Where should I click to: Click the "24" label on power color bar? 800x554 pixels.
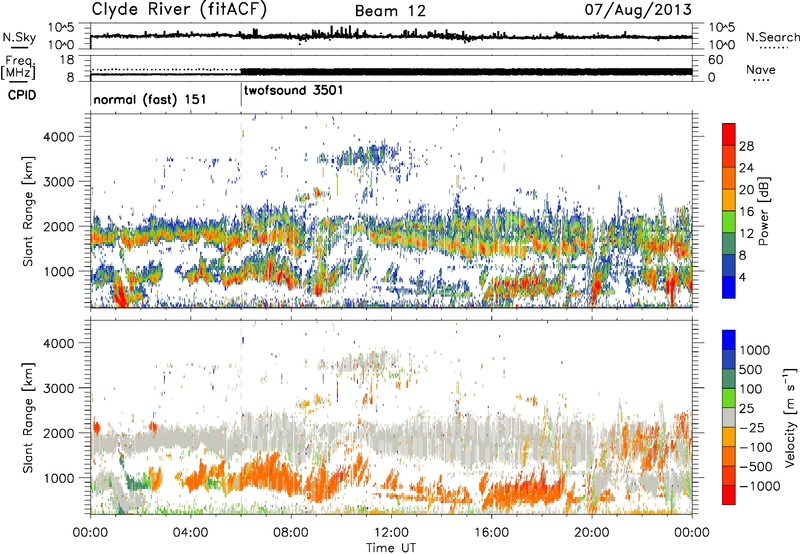(746, 168)
